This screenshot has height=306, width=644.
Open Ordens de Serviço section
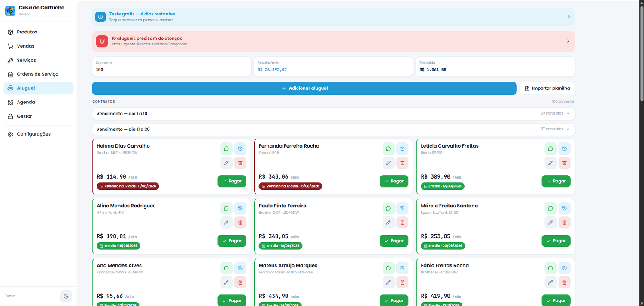point(39,74)
